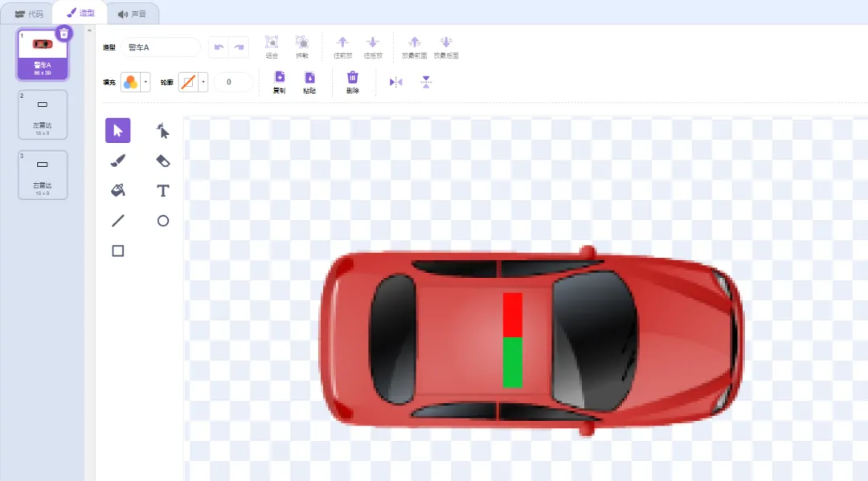868x481 pixels.
Task: Click the car's rear window
Action: coord(393,339)
